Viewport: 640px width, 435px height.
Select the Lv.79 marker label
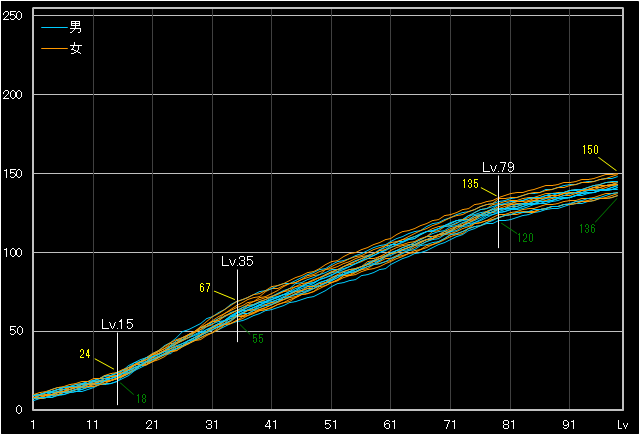click(x=498, y=167)
